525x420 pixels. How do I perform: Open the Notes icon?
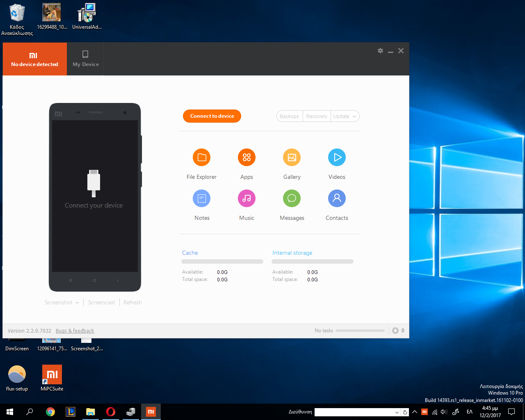pyautogui.click(x=201, y=199)
